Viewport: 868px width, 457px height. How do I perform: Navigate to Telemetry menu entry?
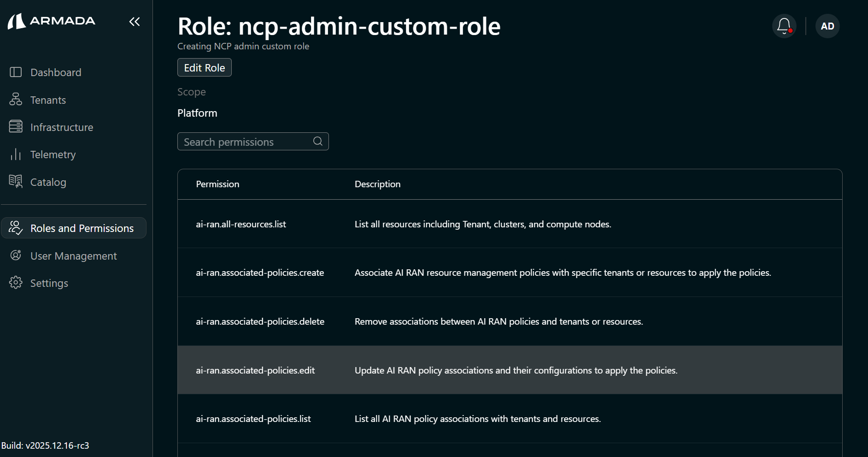pyautogui.click(x=53, y=154)
